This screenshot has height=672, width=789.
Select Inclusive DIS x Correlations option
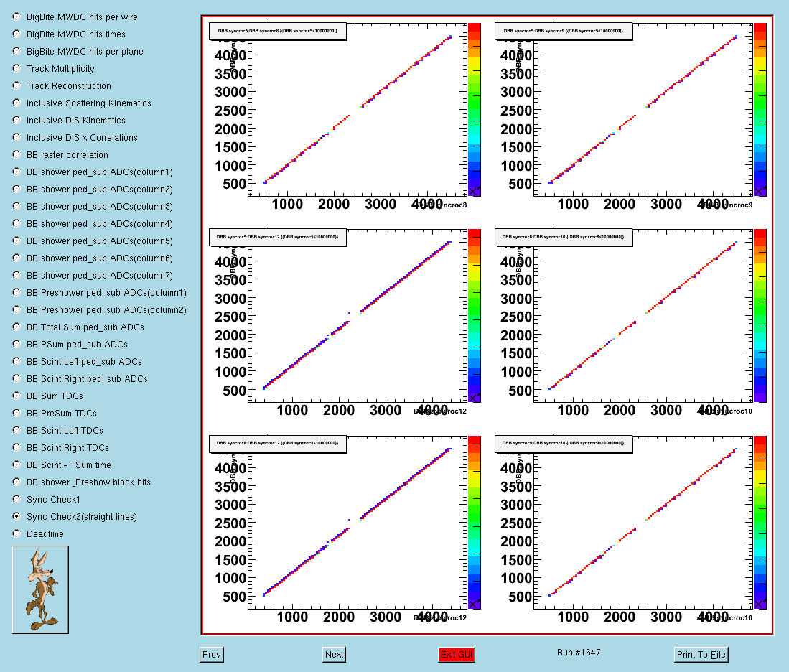17,137
